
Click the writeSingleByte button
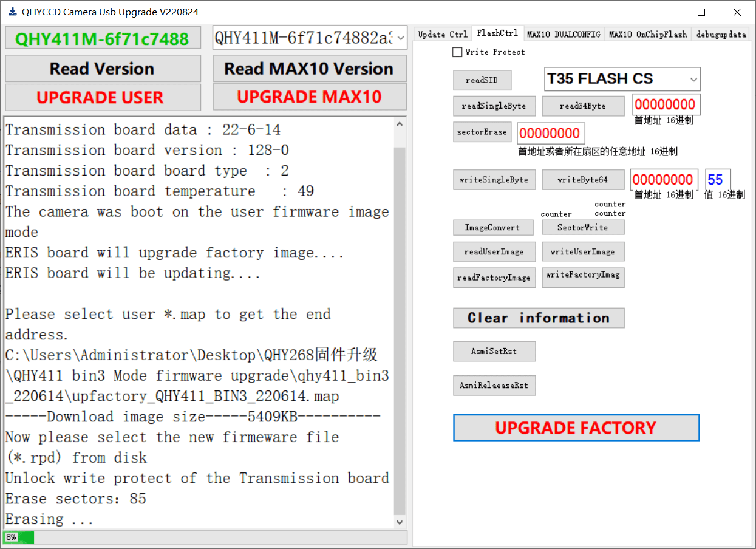point(494,180)
